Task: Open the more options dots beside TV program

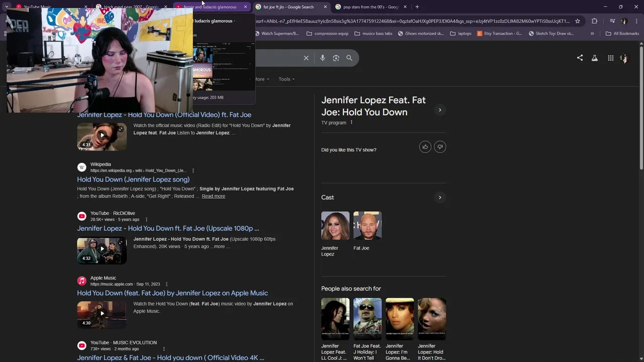Action: (x=351, y=123)
